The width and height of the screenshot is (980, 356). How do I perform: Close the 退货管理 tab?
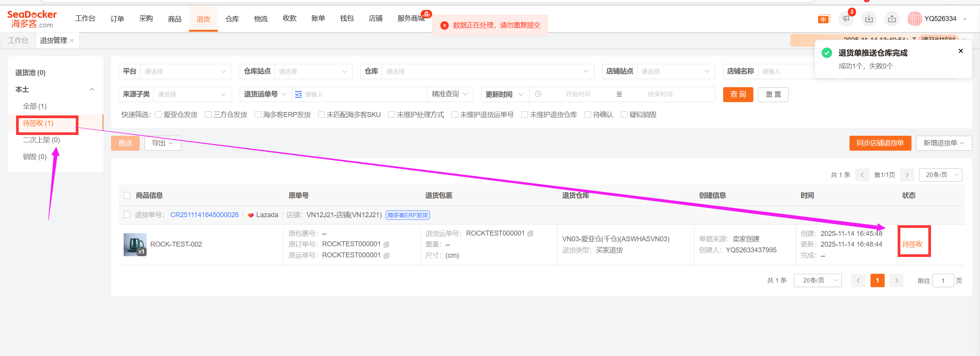point(72,41)
